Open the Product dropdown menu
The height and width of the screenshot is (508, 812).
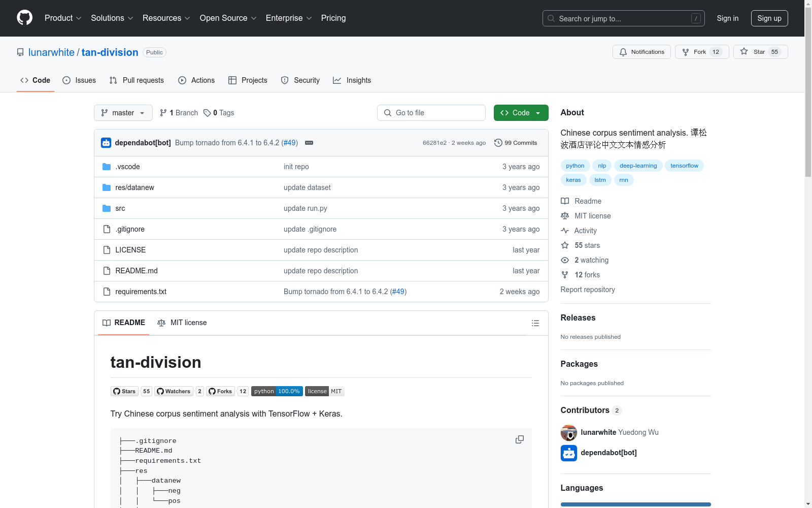(63, 18)
